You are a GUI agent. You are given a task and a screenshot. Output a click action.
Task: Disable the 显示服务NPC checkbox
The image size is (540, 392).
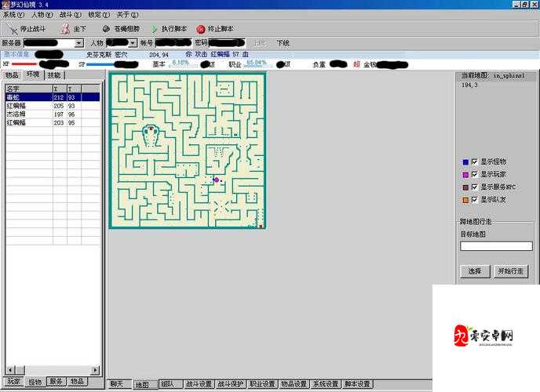click(474, 187)
